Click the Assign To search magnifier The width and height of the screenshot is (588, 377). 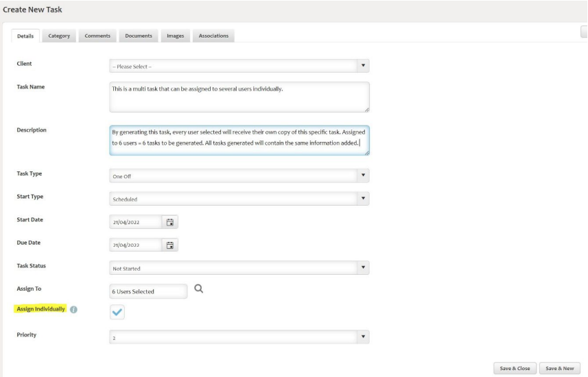coord(199,289)
